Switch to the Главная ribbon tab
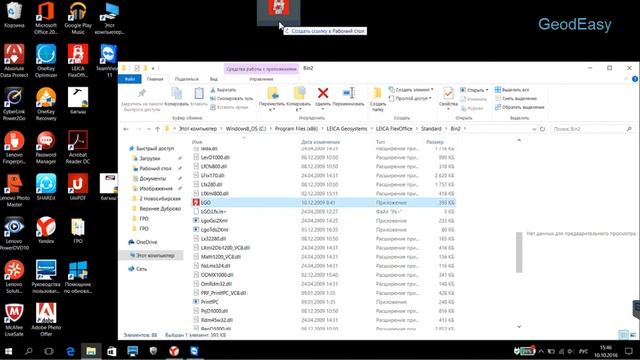This screenshot has width=640, height=360. [x=155, y=79]
